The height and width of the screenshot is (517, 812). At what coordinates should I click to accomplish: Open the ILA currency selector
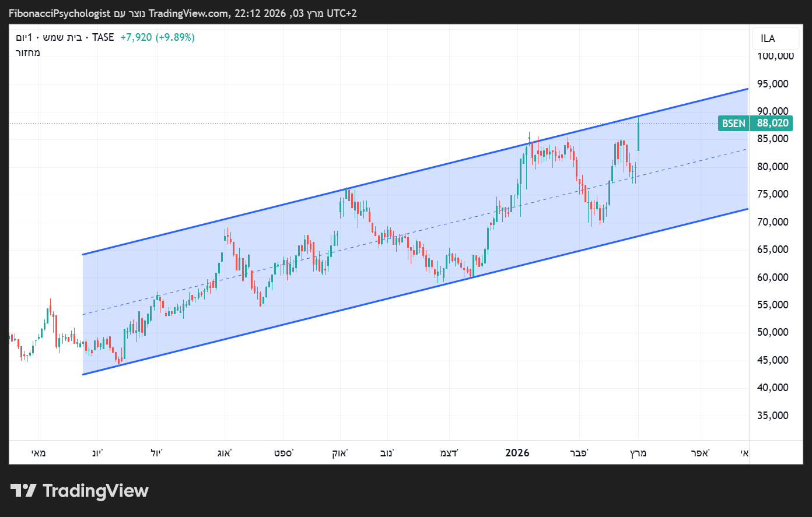coord(768,38)
